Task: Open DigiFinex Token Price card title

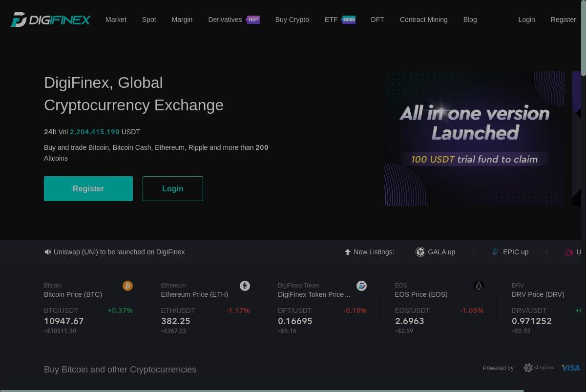Action: (x=314, y=294)
